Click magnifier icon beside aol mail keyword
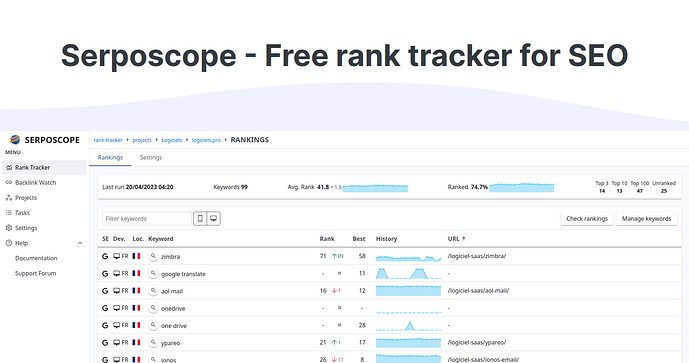Image resolution: width=689 pixels, height=363 pixels. [153, 290]
